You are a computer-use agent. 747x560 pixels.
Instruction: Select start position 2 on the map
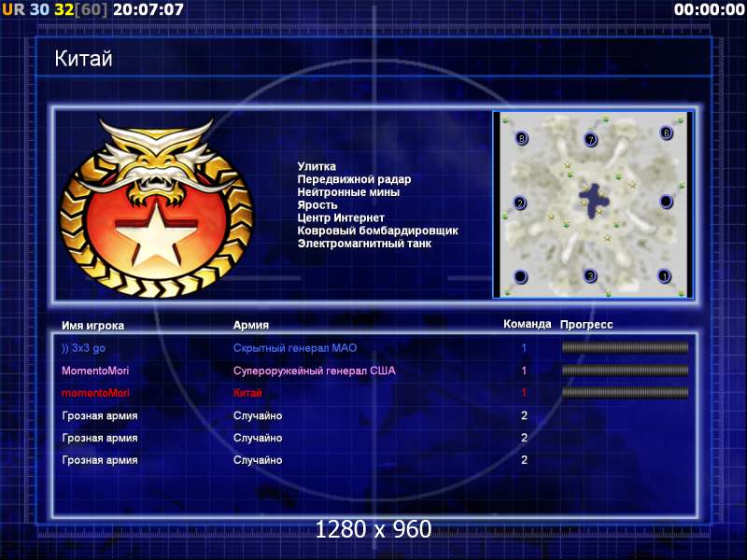520,203
